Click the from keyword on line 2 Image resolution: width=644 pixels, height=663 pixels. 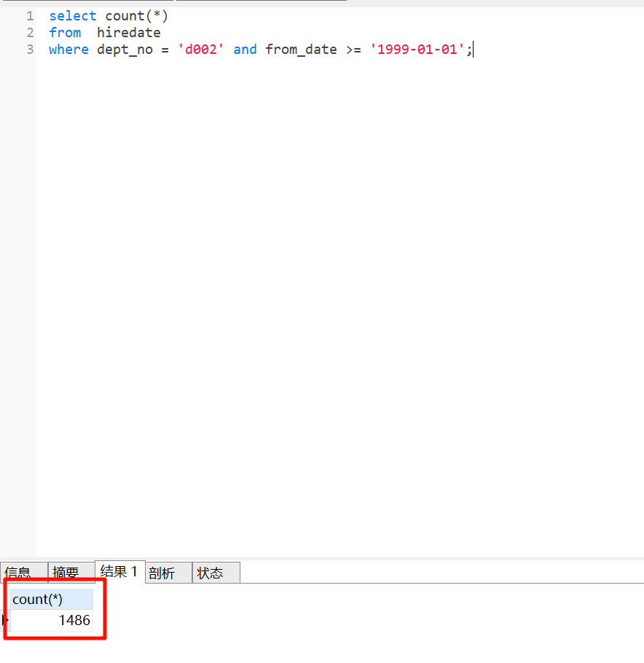[65, 33]
